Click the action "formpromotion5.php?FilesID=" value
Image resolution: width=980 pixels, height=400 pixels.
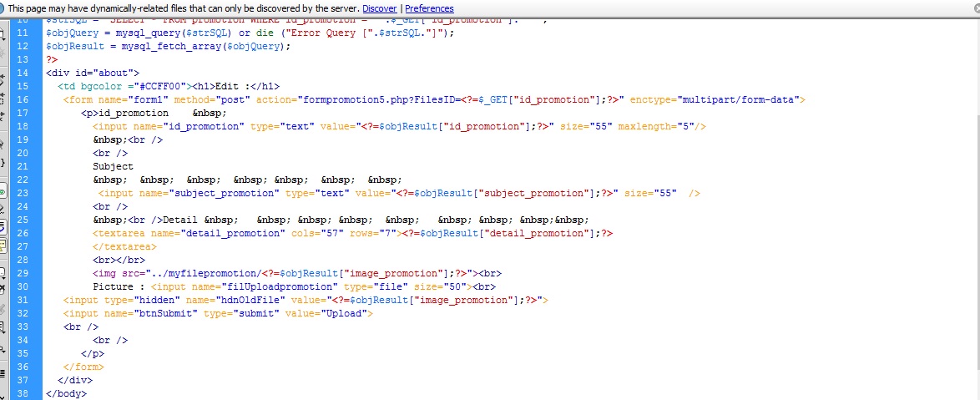(380, 99)
